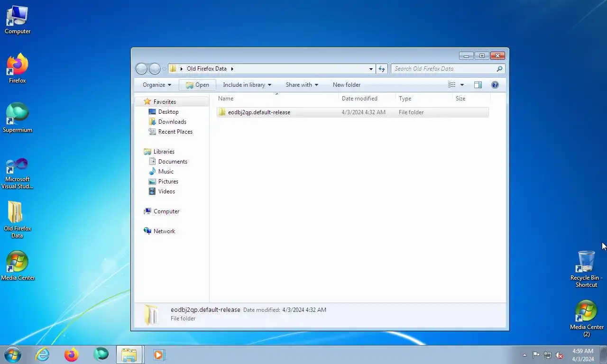Open the Share with menu
This screenshot has height=364, width=607.
point(302,85)
